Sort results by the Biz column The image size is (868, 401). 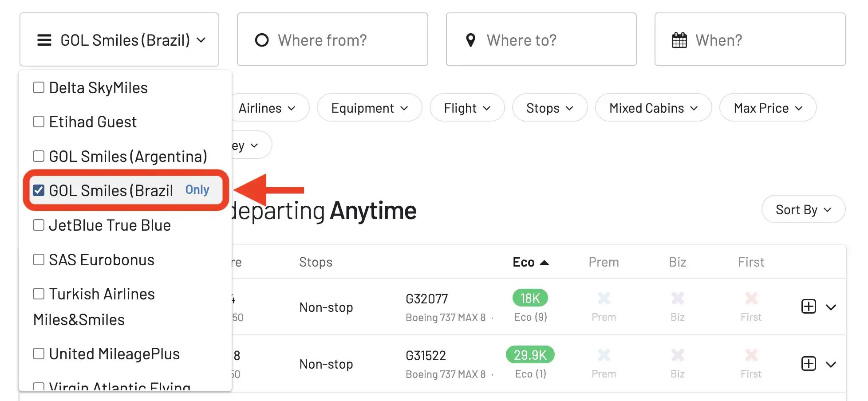(678, 262)
